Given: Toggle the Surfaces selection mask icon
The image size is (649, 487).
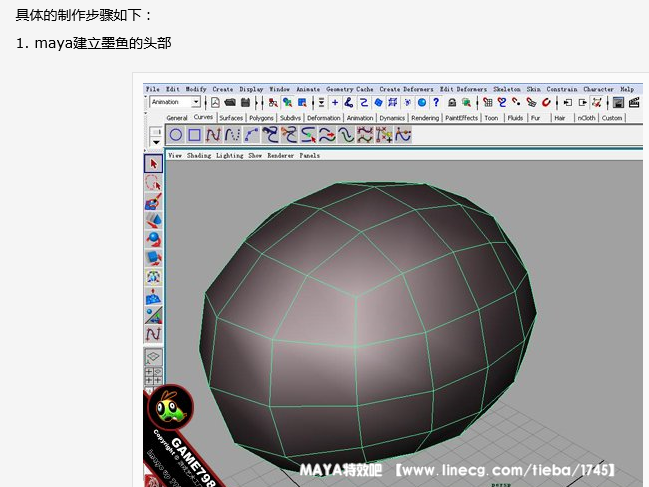Looking at the screenshot, I should 378,102.
